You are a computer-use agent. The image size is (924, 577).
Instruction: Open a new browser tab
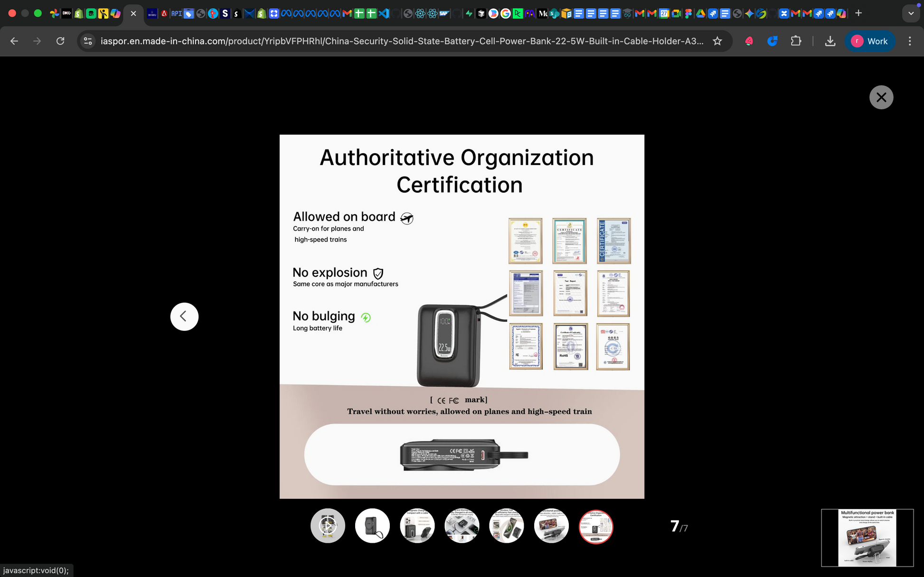pos(858,13)
